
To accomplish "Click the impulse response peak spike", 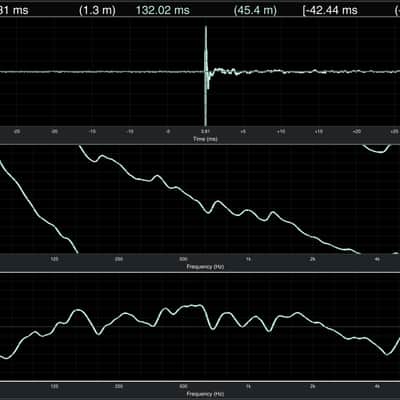I will coord(206,50).
